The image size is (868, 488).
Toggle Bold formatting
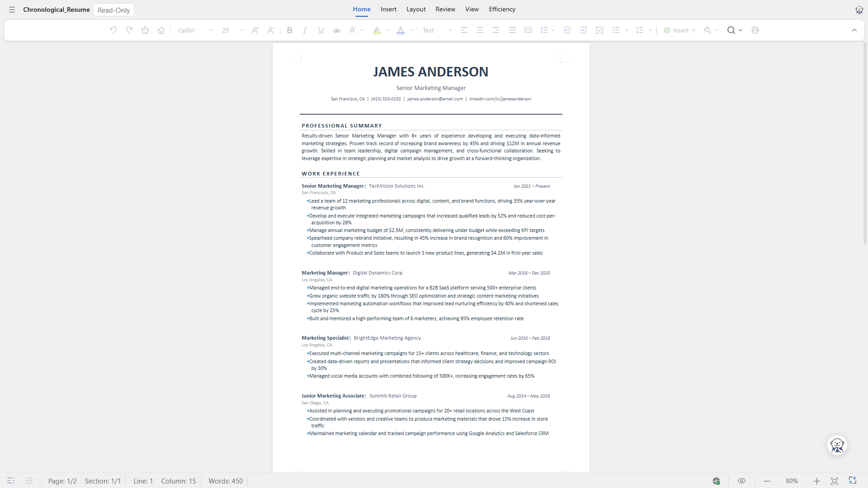coord(289,30)
